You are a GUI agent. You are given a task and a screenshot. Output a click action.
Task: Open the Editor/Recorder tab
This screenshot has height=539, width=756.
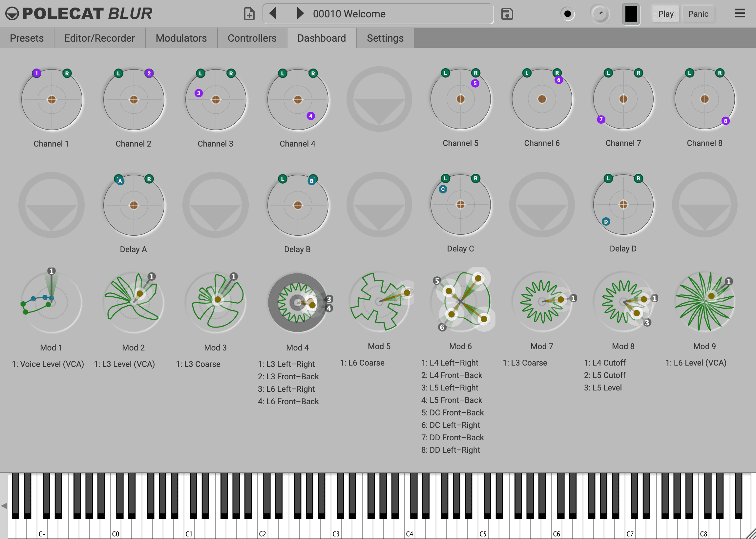[100, 38]
